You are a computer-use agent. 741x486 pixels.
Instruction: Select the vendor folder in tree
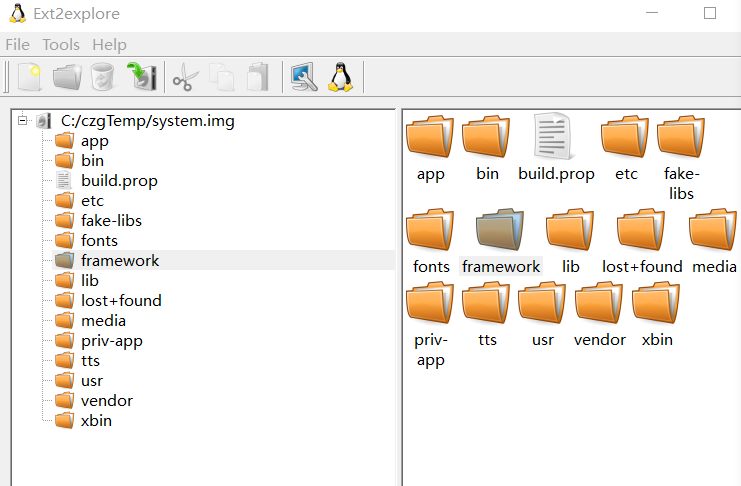coord(107,401)
